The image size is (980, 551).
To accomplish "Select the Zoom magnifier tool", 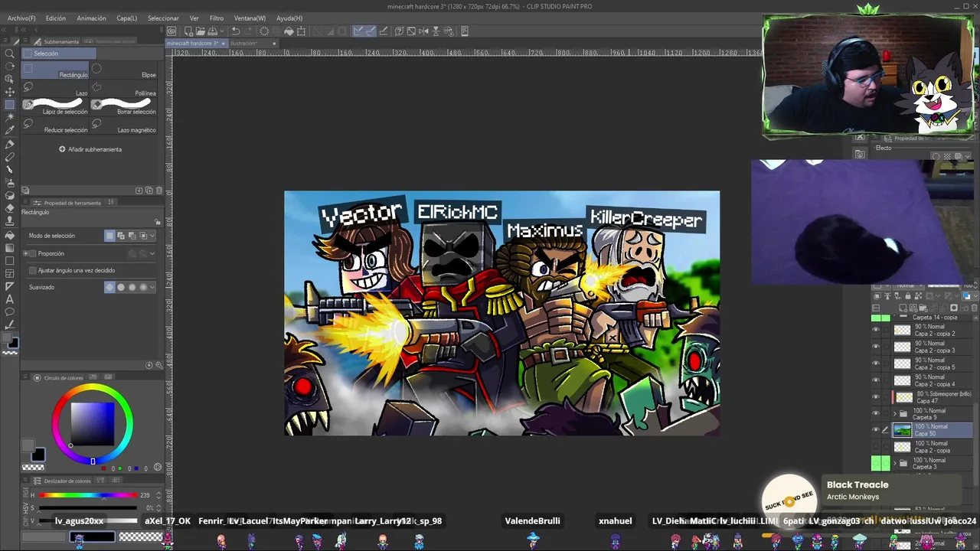I will (9, 53).
